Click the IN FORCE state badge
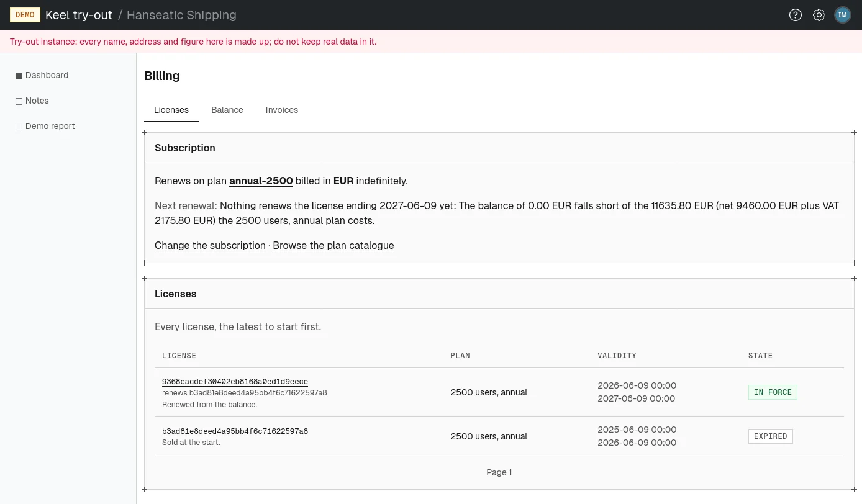Screen dimensions: 862x504 (x=773, y=392)
